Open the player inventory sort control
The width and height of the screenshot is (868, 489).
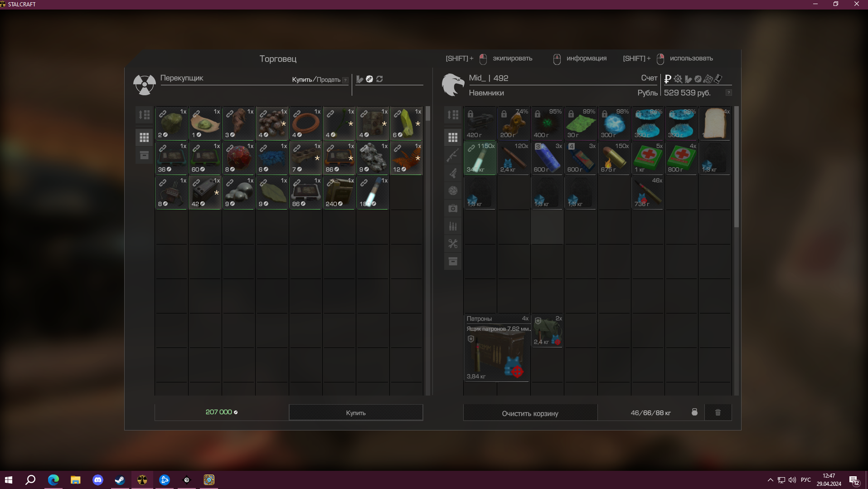453,115
